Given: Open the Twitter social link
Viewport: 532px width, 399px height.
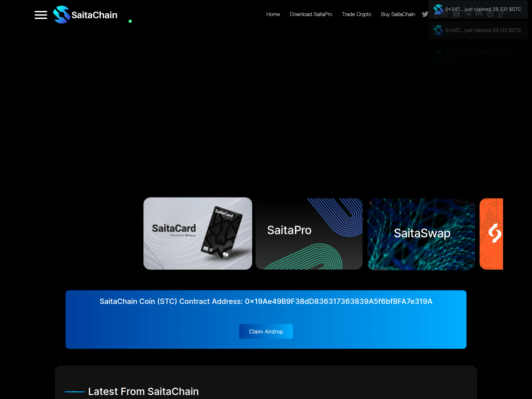Looking at the screenshot, I should pos(425,14).
